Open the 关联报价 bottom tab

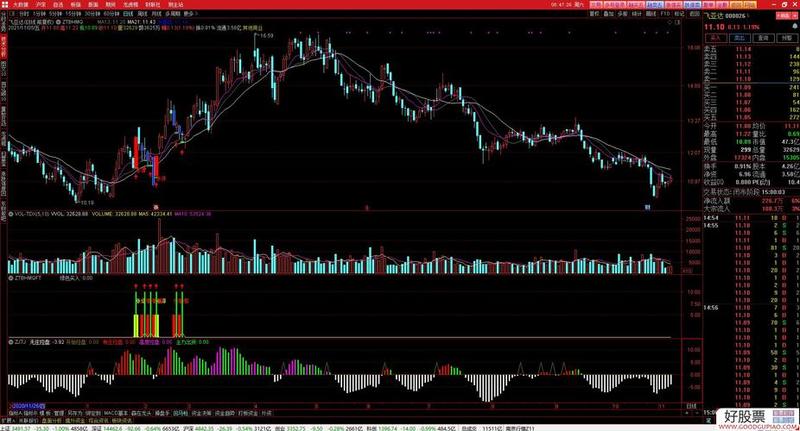[x=30, y=421]
